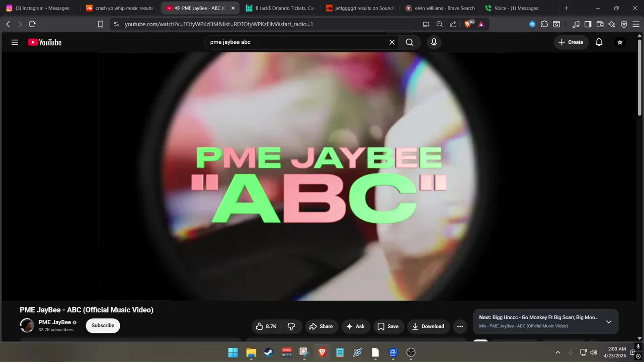Save video to a playlist
The width and height of the screenshot is (644, 362).
point(388,326)
